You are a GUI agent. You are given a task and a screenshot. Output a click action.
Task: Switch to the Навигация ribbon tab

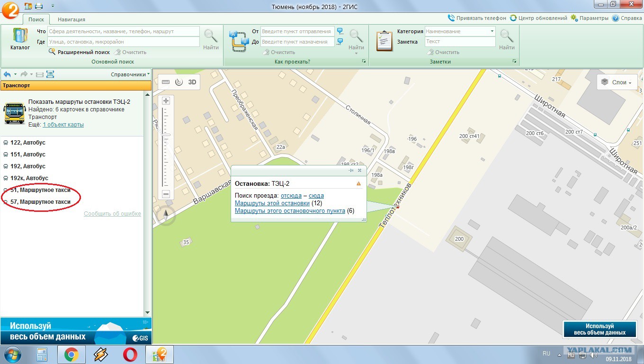[72, 19]
